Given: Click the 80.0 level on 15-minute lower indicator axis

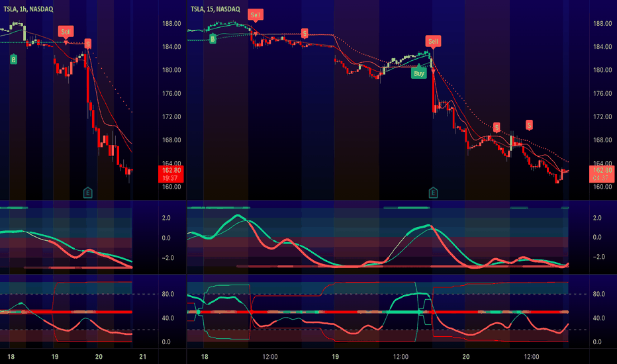Looking at the screenshot, I should (599, 294).
